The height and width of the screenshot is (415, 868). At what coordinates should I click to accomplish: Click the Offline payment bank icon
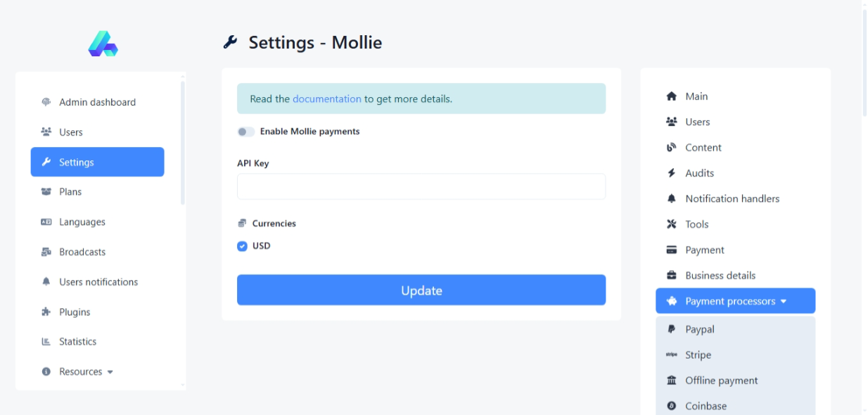pyautogui.click(x=671, y=381)
